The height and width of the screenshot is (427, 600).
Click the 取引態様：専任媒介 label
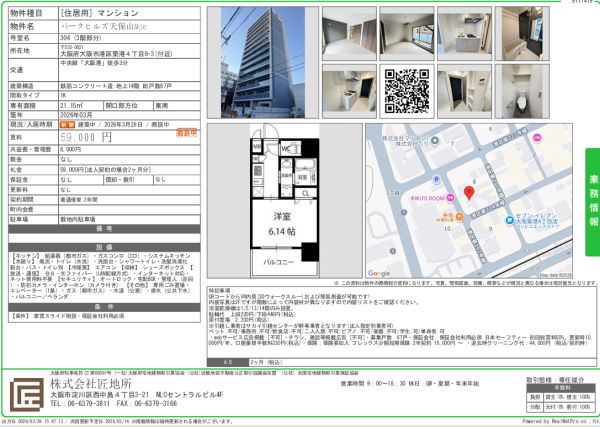pos(556,380)
